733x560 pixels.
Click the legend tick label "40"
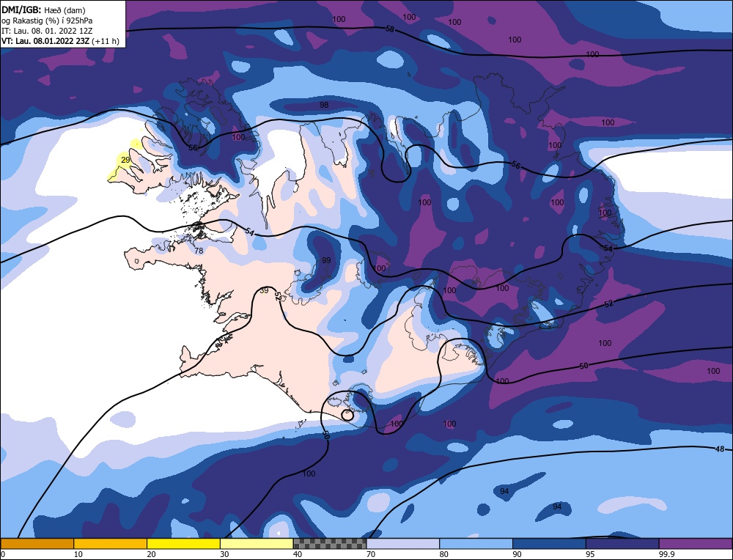(x=298, y=554)
